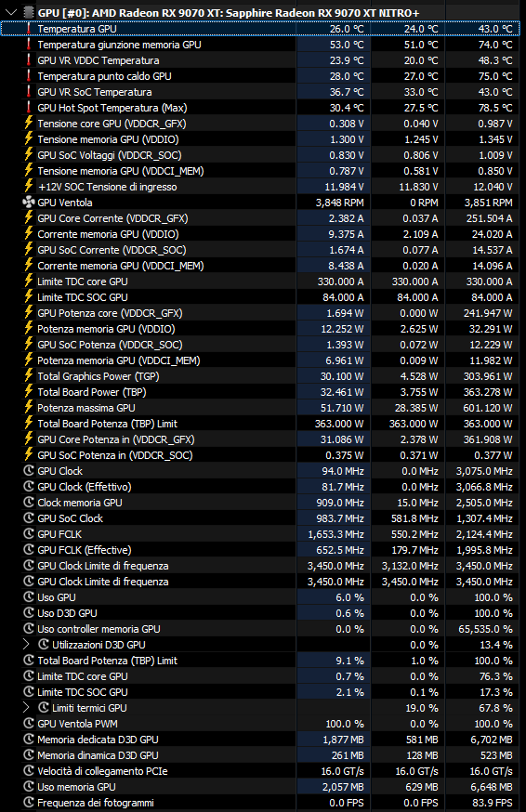
Task: Click lightning icon of Tensione memoria GPU (VDDIO)
Action: point(29,139)
